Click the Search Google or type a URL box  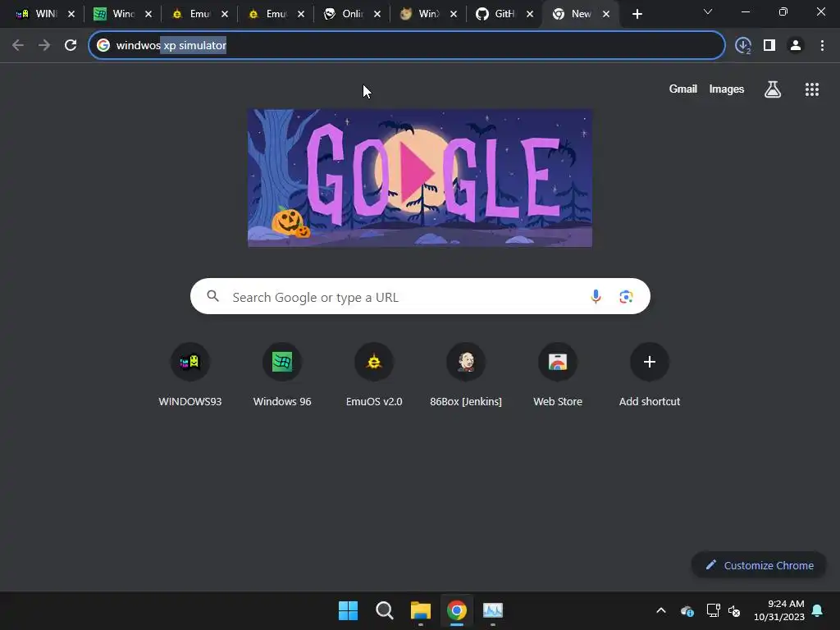click(x=420, y=296)
